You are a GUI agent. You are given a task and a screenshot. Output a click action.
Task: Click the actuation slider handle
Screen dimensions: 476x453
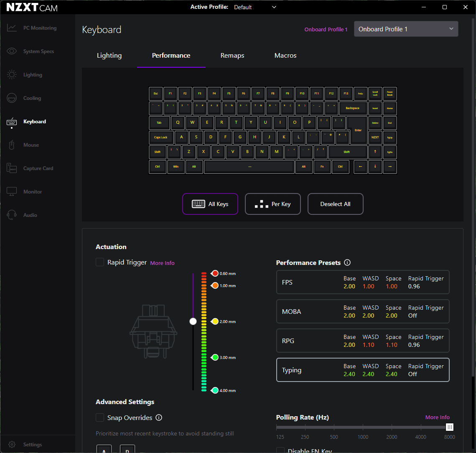coord(193,321)
